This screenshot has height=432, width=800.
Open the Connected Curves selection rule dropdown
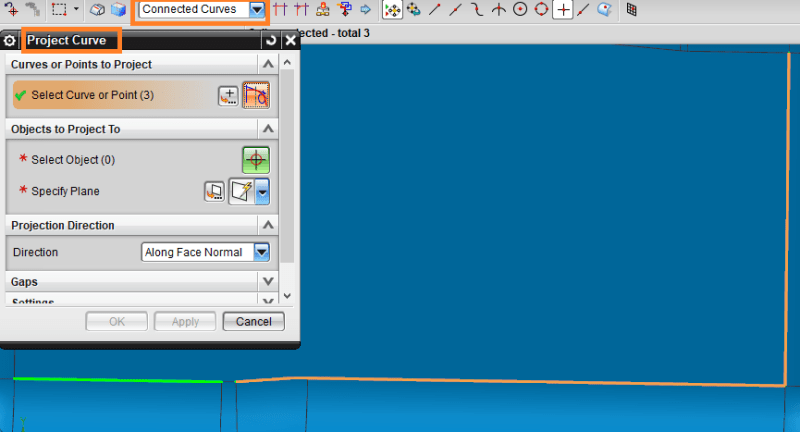257,9
